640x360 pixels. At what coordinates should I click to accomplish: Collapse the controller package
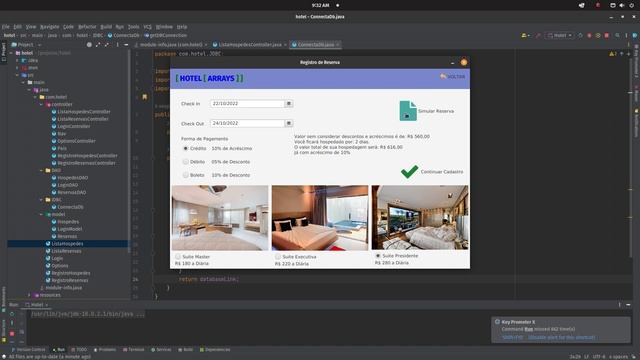41,104
